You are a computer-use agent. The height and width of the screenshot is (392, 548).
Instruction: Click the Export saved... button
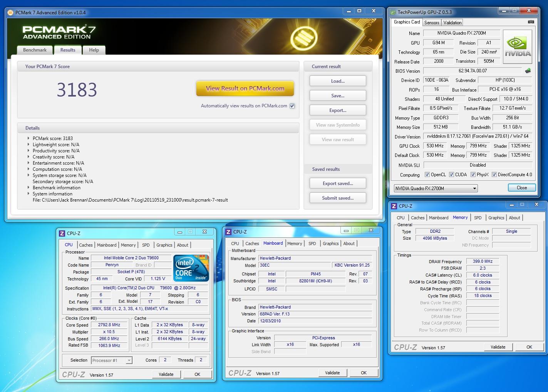coord(338,183)
